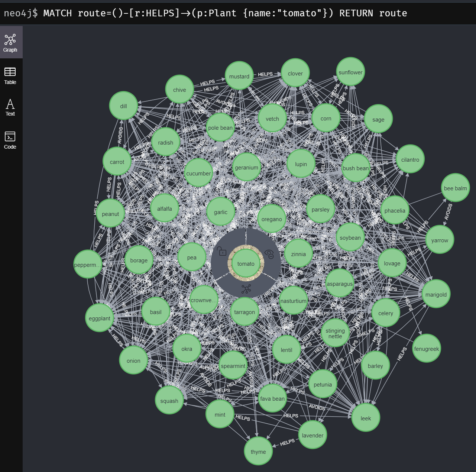Click the lentil node

pos(286,350)
